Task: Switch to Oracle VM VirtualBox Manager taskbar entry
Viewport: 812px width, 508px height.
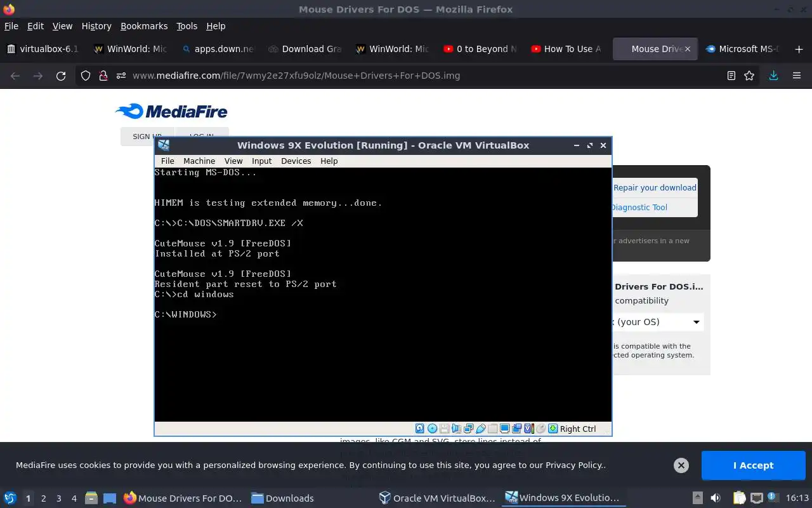Action: click(437, 498)
